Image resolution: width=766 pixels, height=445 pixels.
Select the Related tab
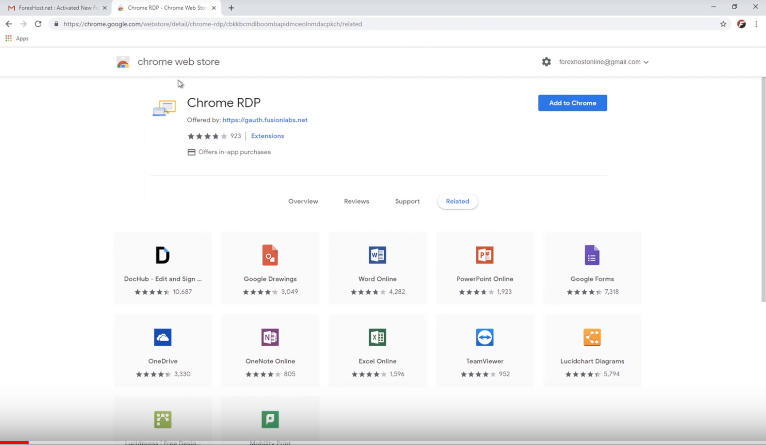point(457,201)
